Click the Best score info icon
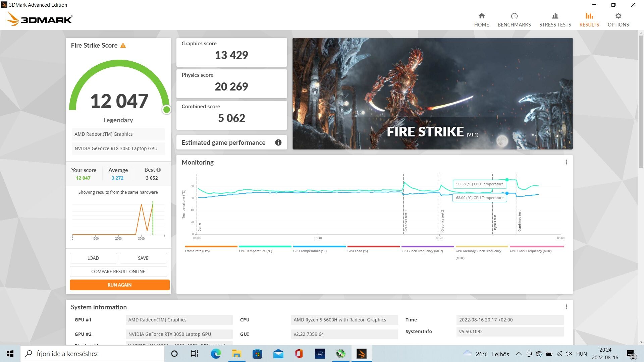The height and width of the screenshot is (362, 644). point(159,170)
